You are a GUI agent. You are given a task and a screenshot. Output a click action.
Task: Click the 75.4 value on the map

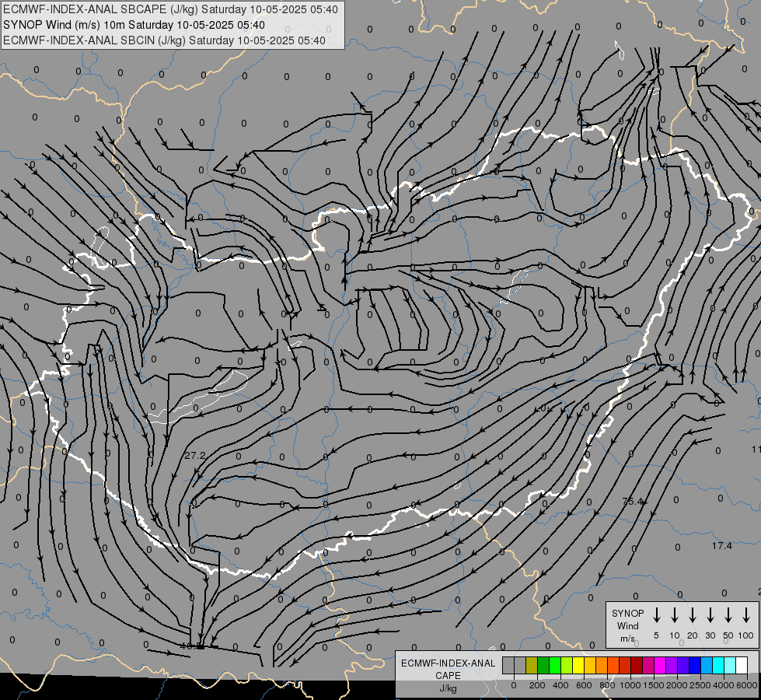(x=633, y=502)
